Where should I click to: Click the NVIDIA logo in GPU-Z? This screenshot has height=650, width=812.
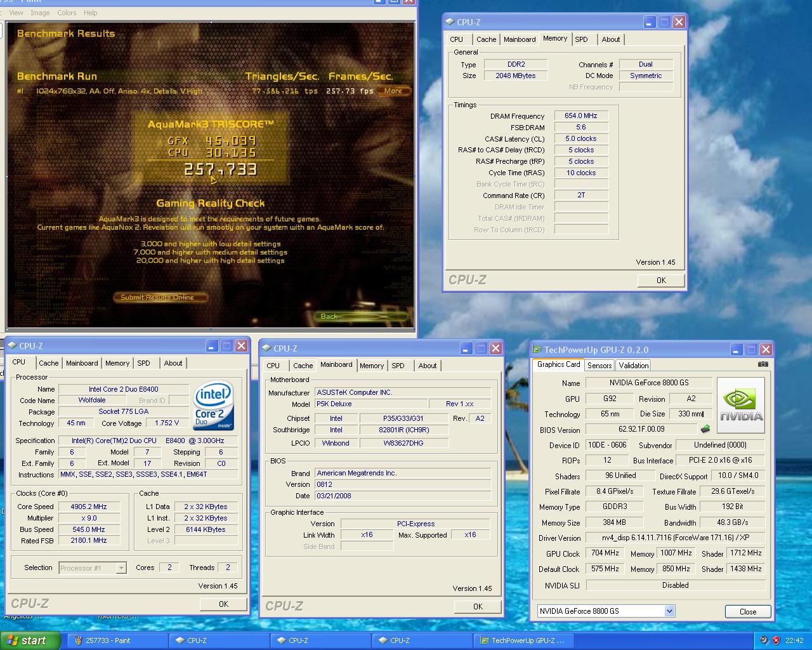point(740,405)
